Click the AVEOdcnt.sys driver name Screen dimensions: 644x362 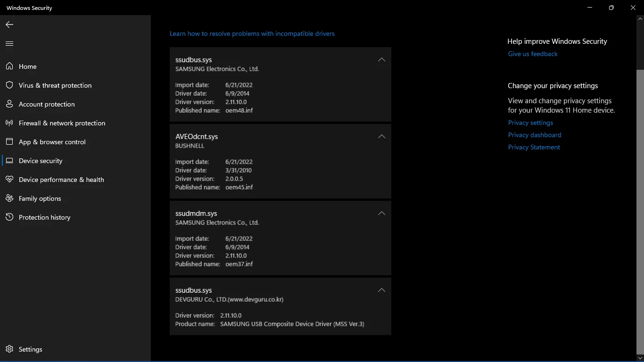(x=197, y=137)
